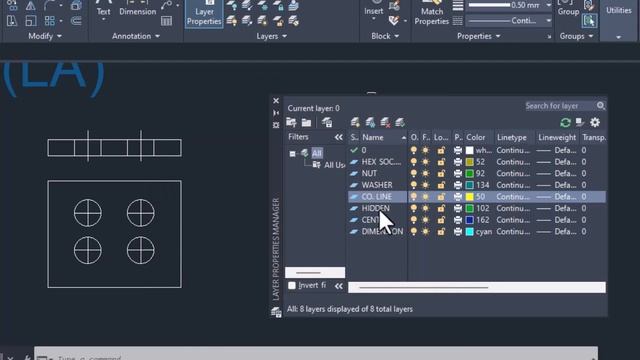Click search magnifier icon in layer manager

pyautogui.click(x=601, y=106)
